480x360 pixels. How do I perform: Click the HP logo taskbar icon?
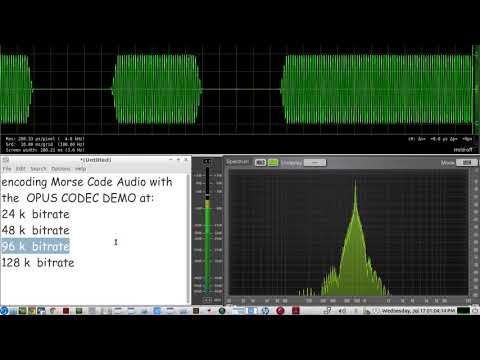[x=265, y=311]
